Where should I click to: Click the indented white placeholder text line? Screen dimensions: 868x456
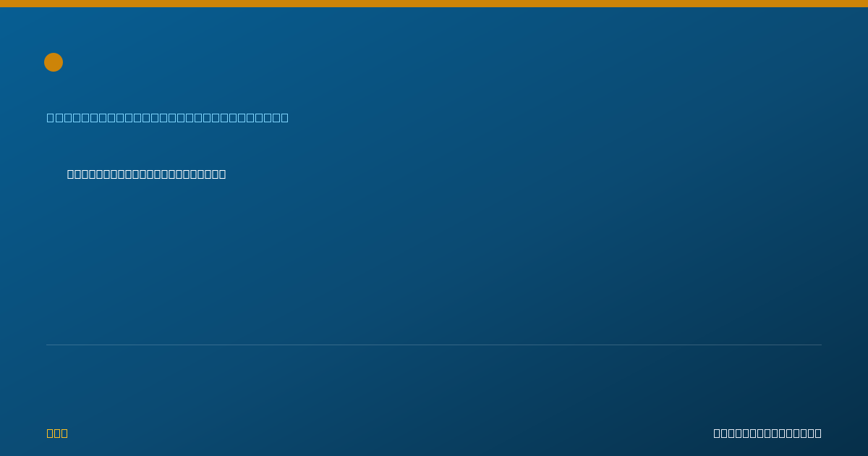(147, 174)
